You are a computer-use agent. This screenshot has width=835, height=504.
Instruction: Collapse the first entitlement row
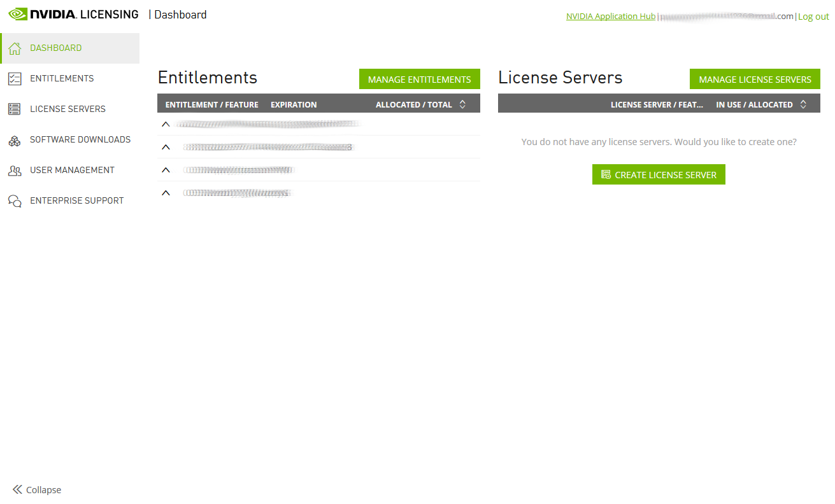pyautogui.click(x=166, y=124)
